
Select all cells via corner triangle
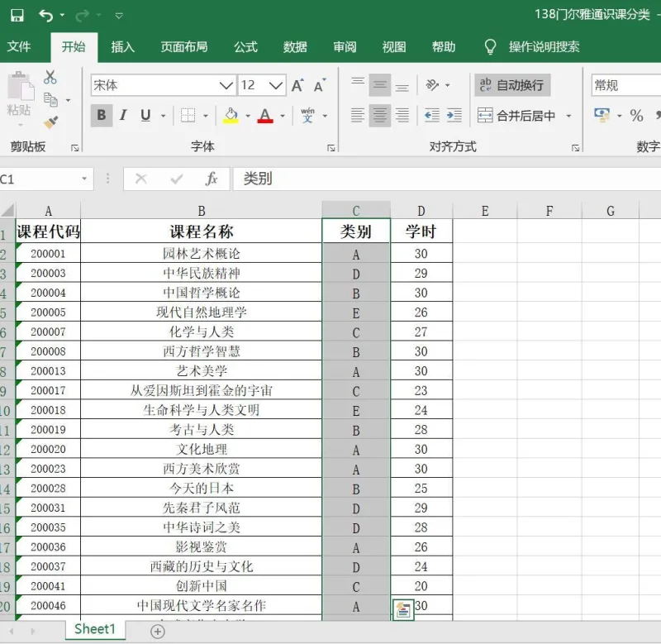(7, 210)
